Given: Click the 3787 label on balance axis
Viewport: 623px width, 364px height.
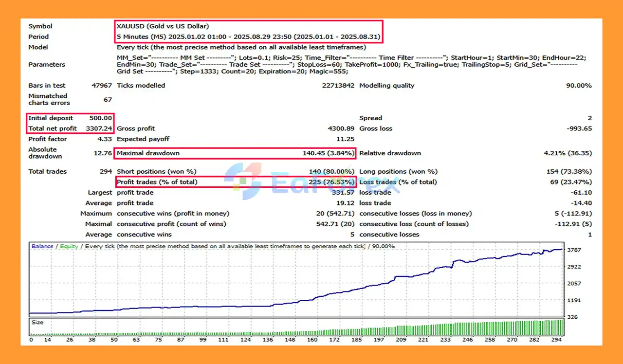Looking at the screenshot, I should coord(575,250).
